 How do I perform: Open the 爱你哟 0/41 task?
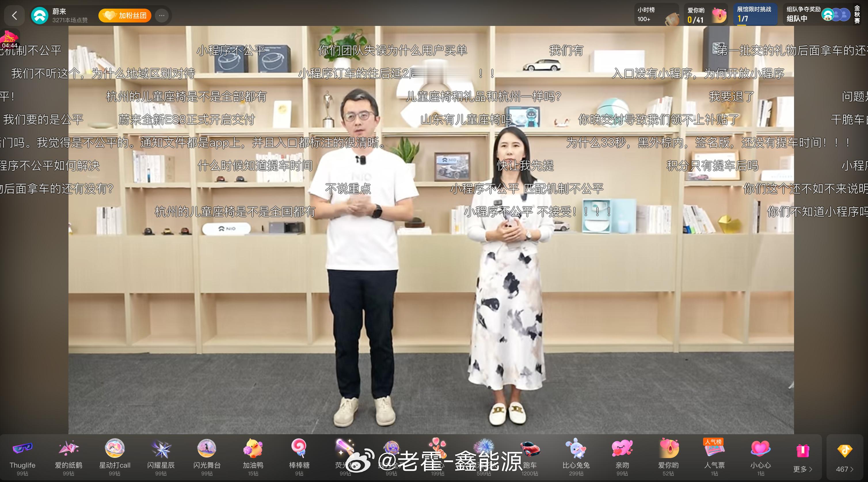[x=706, y=14]
